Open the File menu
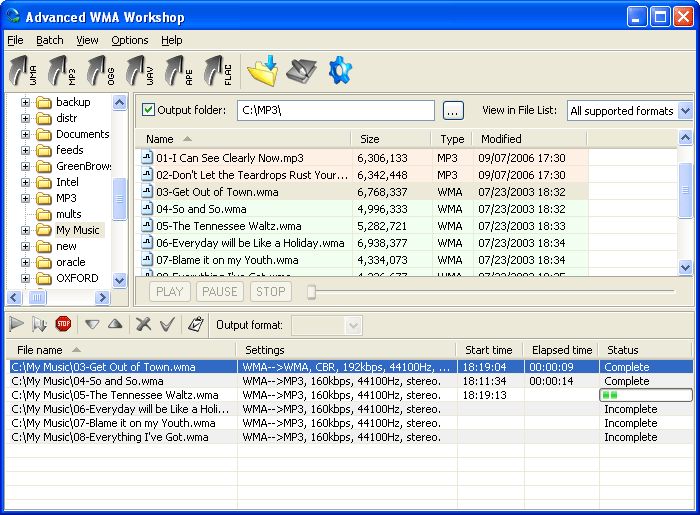 (15, 40)
